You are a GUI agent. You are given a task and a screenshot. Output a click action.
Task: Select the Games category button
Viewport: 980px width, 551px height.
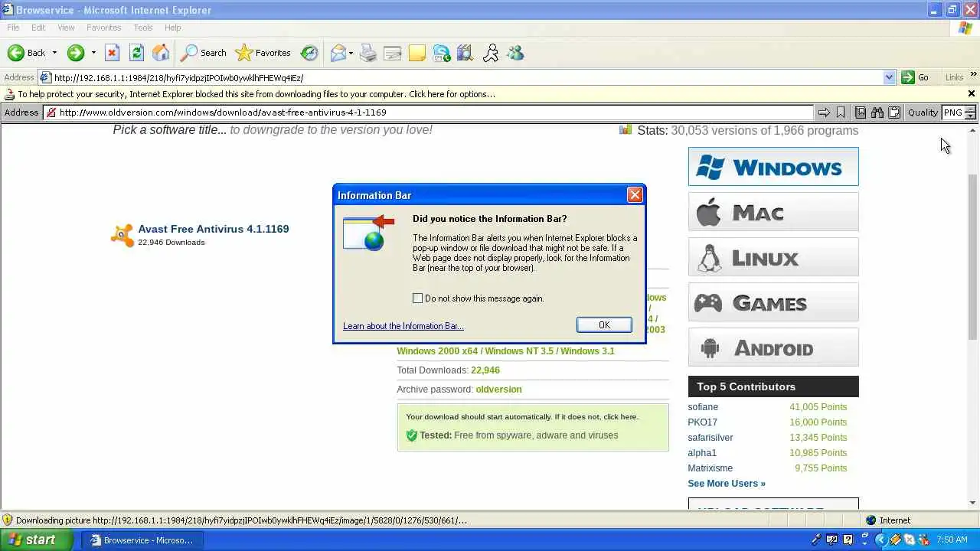(x=773, y=302)
